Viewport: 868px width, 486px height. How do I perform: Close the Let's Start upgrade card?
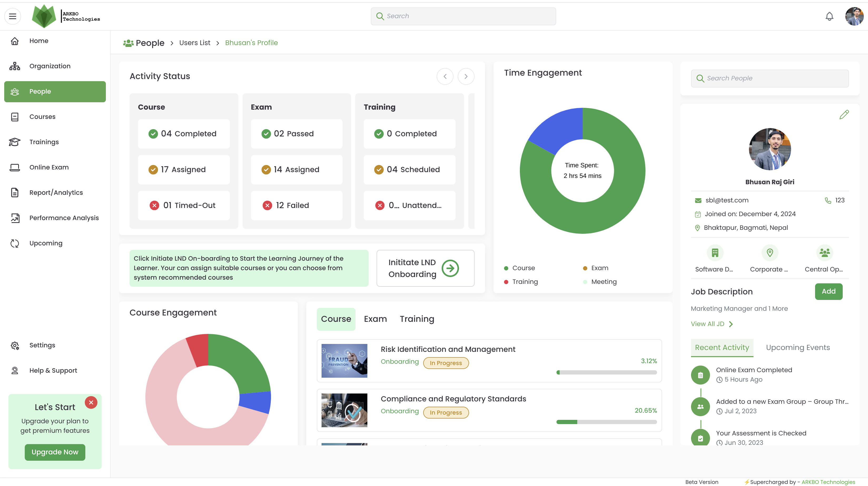pos(91,402)
